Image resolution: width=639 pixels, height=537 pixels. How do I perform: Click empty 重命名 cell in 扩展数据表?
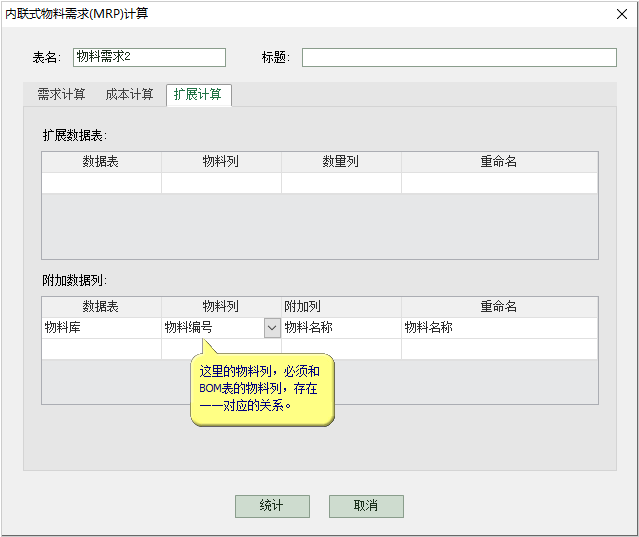click(499, 183)
